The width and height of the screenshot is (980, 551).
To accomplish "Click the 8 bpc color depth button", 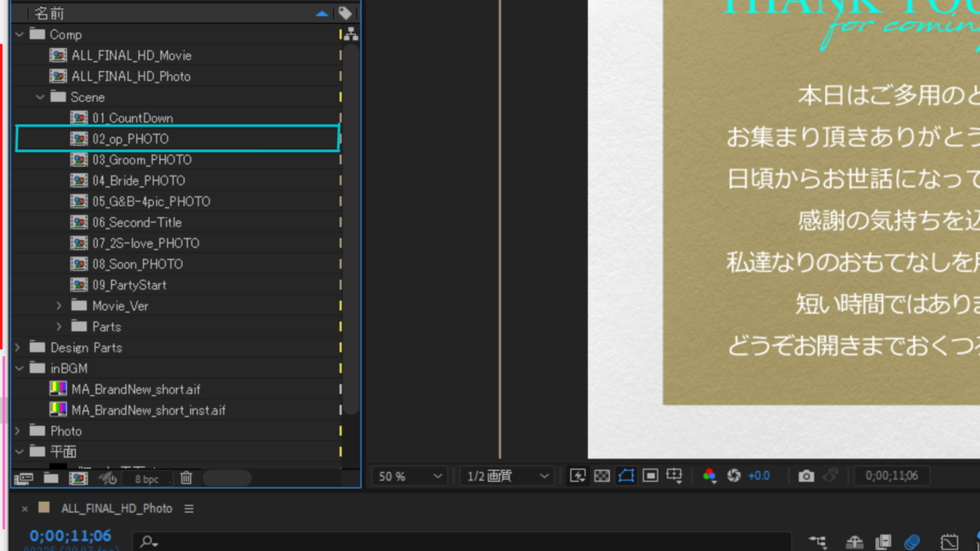I will point(147,478).
